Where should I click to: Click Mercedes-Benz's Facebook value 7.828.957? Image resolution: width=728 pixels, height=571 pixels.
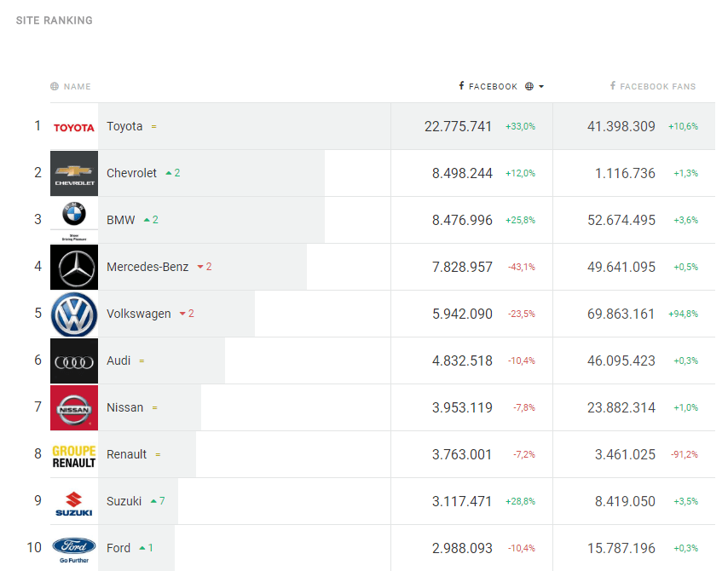point(462,267)
